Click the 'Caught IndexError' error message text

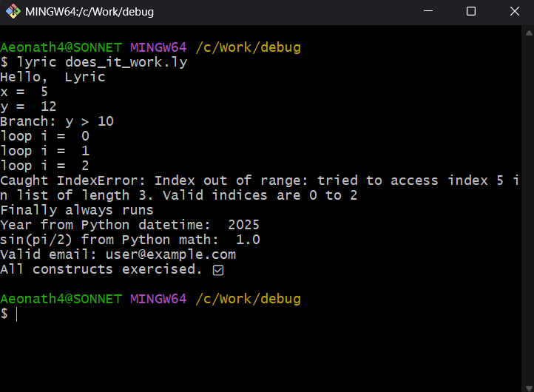[74, 180]
